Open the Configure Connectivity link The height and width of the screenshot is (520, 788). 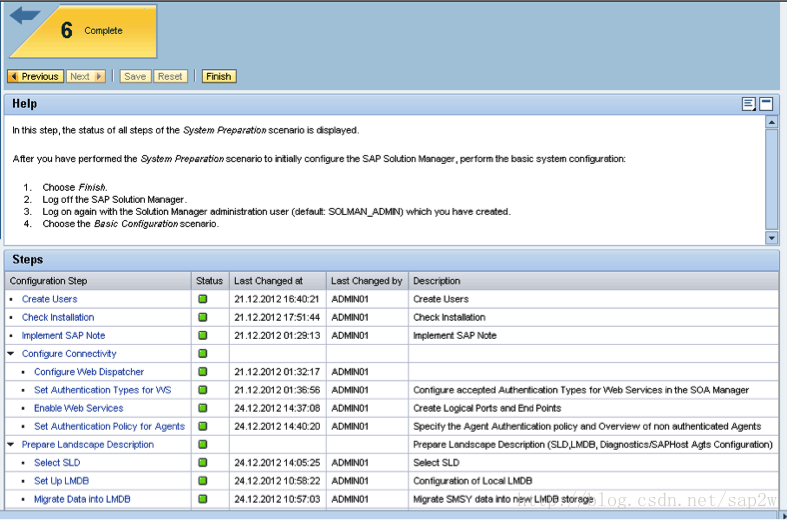pos(69,354)
